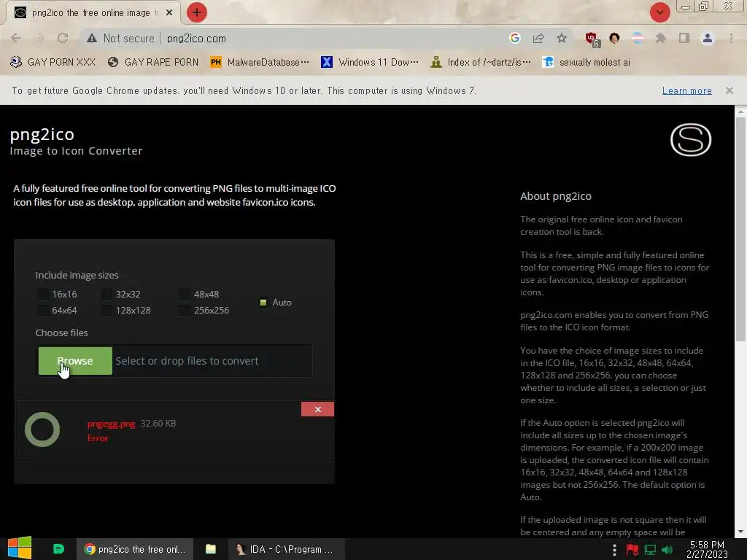Screen dimensions: 747x560
Task: Open the extensions puzzle piece menu
Action: (x=661, y=38)
